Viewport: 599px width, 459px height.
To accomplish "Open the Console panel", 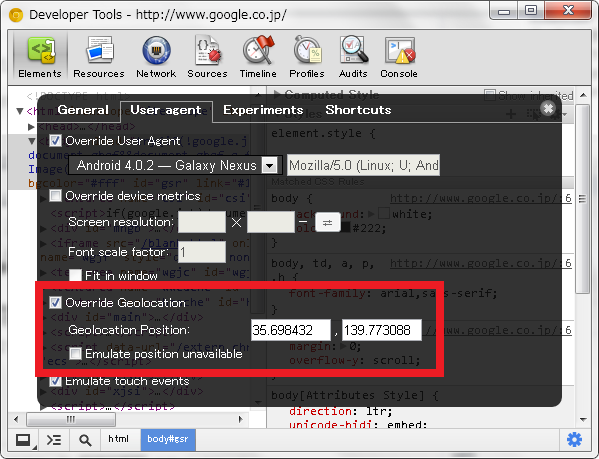I will point(399,58).
